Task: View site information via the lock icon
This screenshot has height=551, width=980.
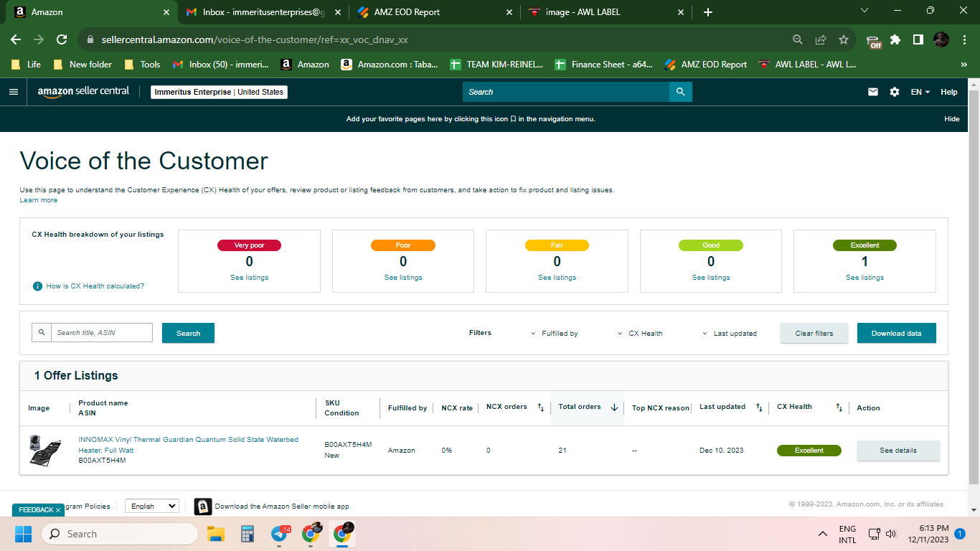Action: pos(90,40)
